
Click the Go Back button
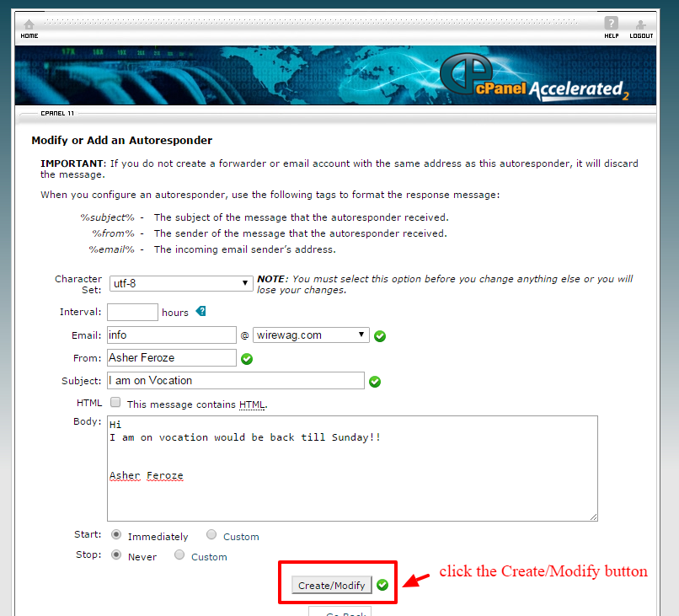[x=344, y=612]
